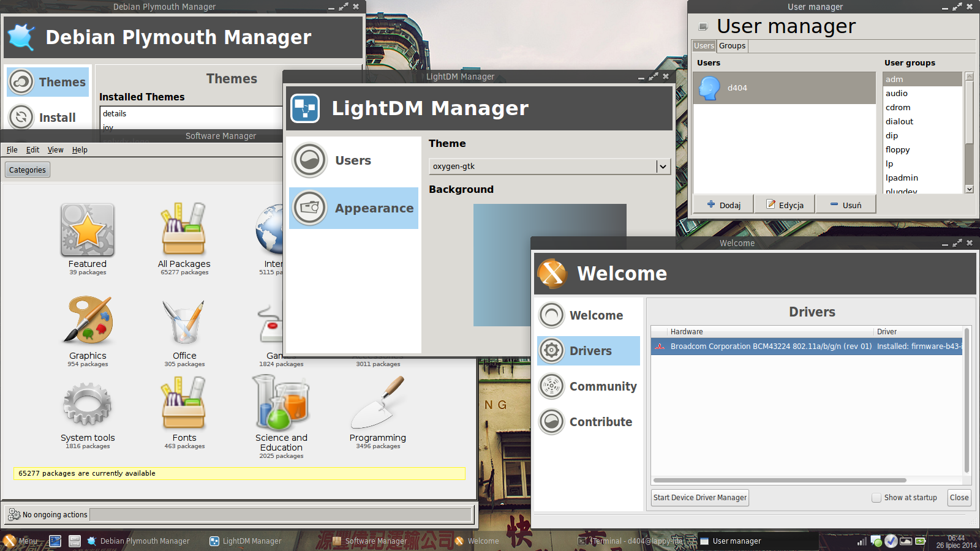Open the Themes section in Plymouth Manager

(48, 82)
